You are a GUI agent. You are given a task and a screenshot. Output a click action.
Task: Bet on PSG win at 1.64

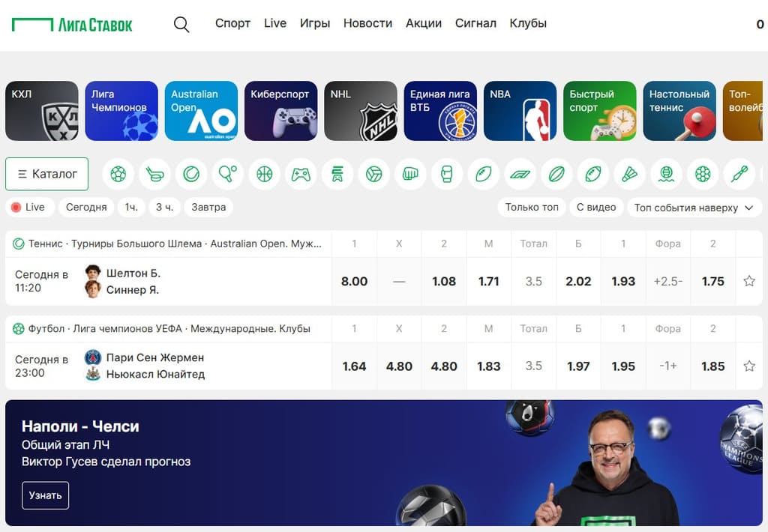click(354, 366)
